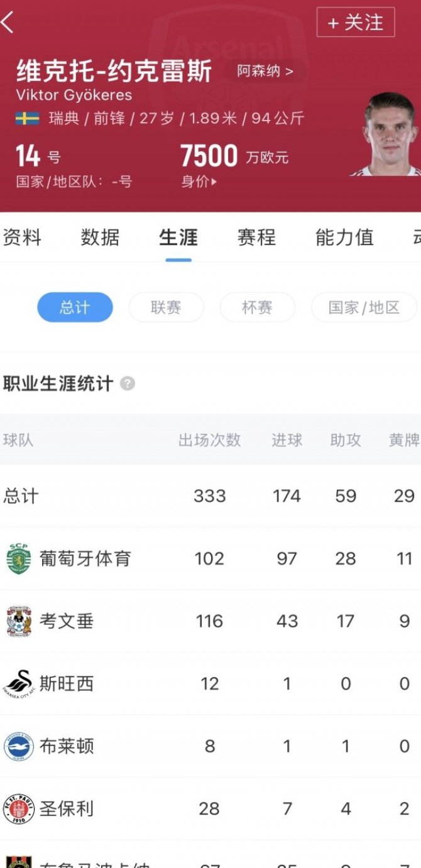The image size is (421, 868).
Task: Select the 杯赛 filter pill
Action: click(257, 307)
